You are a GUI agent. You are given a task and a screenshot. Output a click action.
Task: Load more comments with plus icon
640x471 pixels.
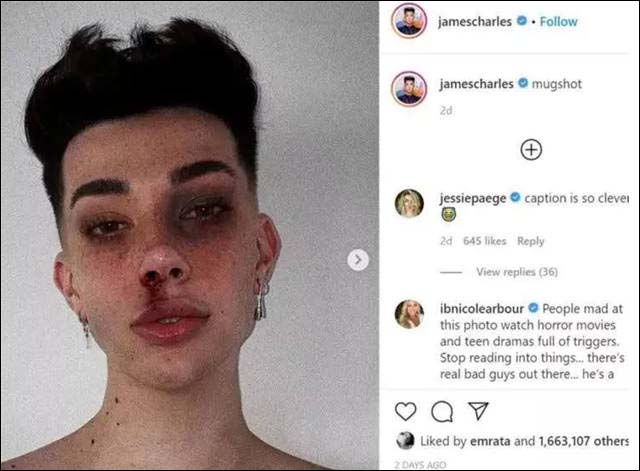(x=531, y=150)
